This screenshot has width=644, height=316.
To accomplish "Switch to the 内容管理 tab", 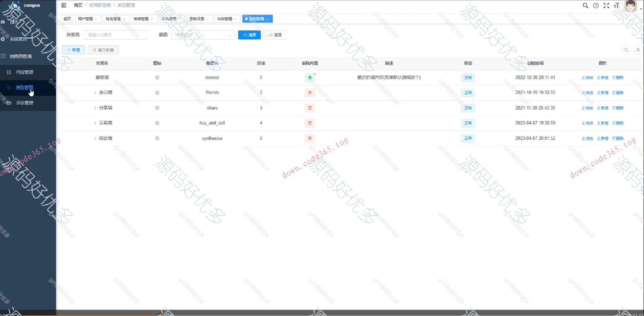I will click(x=224, y=19).
